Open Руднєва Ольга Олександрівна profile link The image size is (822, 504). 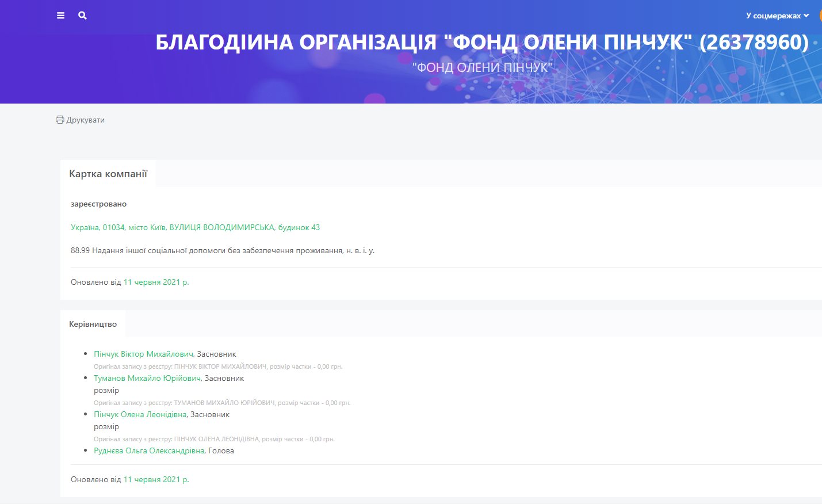point(149,450)
